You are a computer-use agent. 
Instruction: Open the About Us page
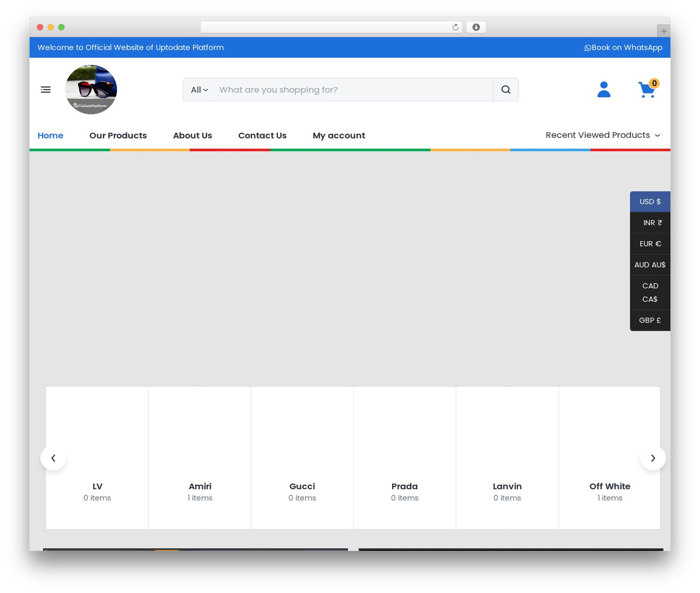192,136
